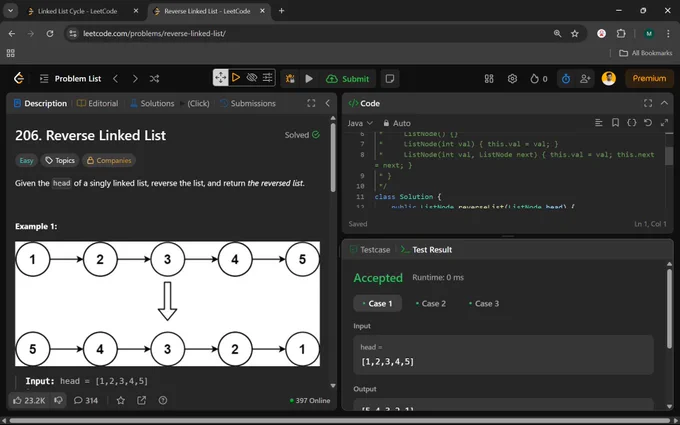680x425 pixels.
Task: Select Case 1 result
Action: [377, 304]
